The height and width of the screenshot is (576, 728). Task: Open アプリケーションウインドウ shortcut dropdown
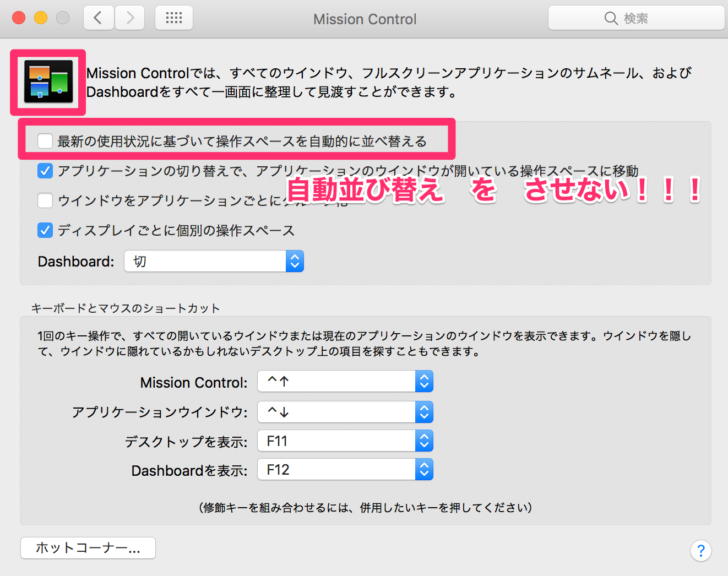[345, 412]
